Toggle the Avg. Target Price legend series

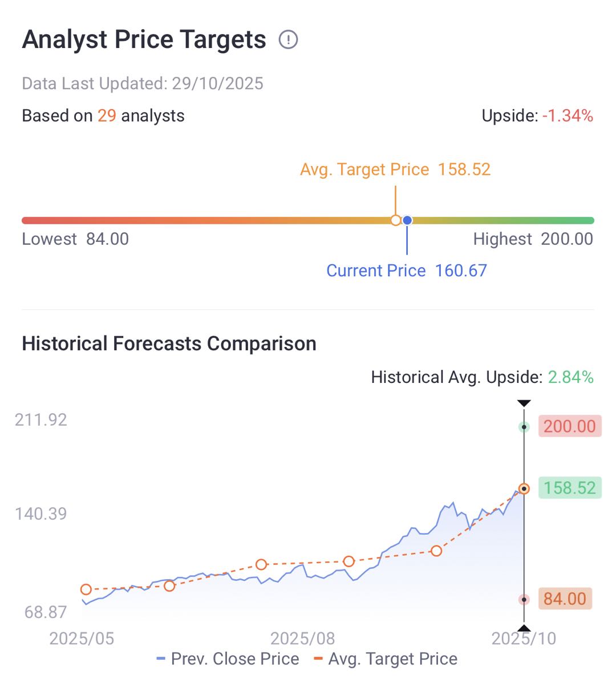pyautogui.click(x=386, y=659)
